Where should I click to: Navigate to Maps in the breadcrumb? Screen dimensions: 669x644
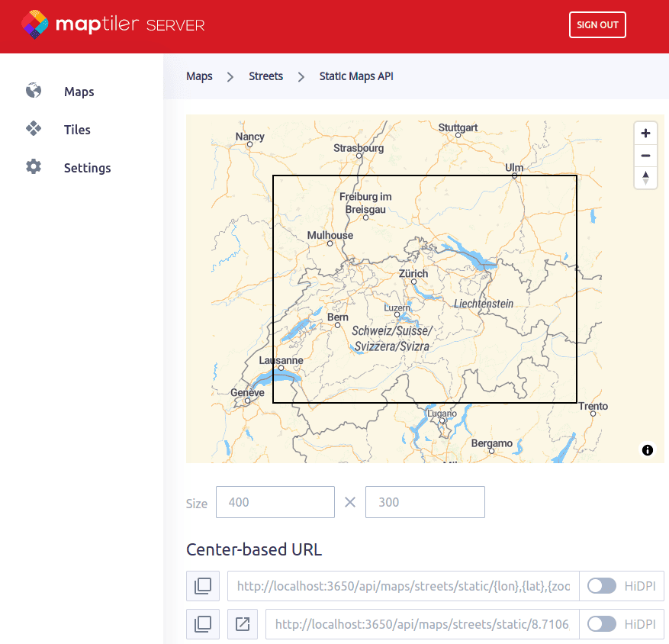199,76
